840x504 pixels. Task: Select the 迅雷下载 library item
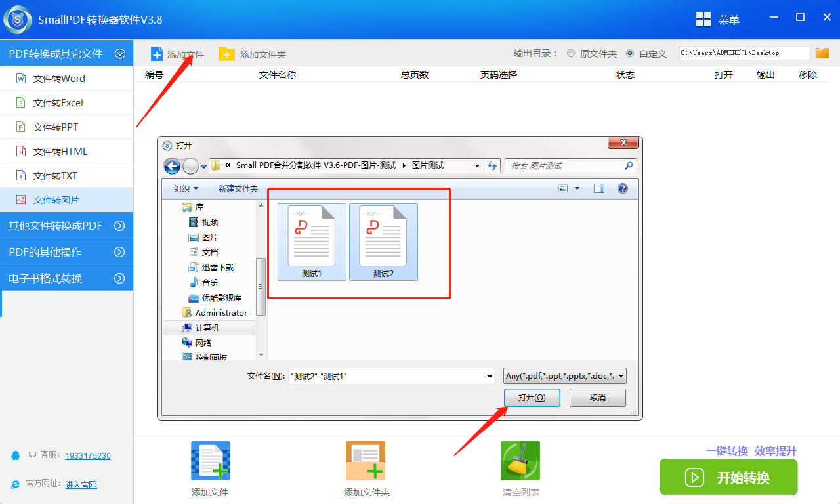[217, 268]
